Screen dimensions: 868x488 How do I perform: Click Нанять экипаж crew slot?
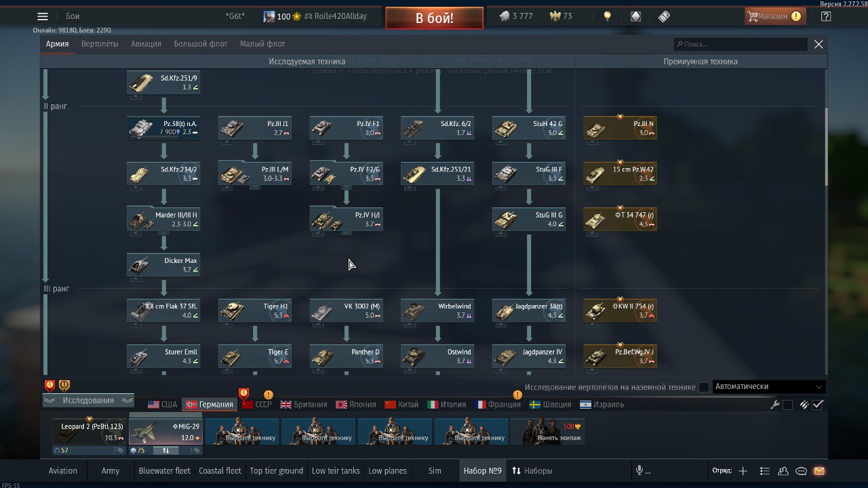pos(548,432)
